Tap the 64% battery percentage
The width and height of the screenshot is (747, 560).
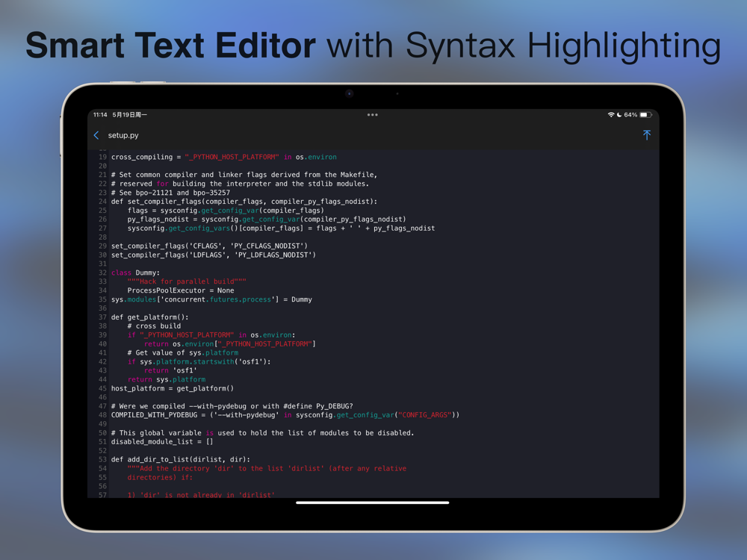630,115
